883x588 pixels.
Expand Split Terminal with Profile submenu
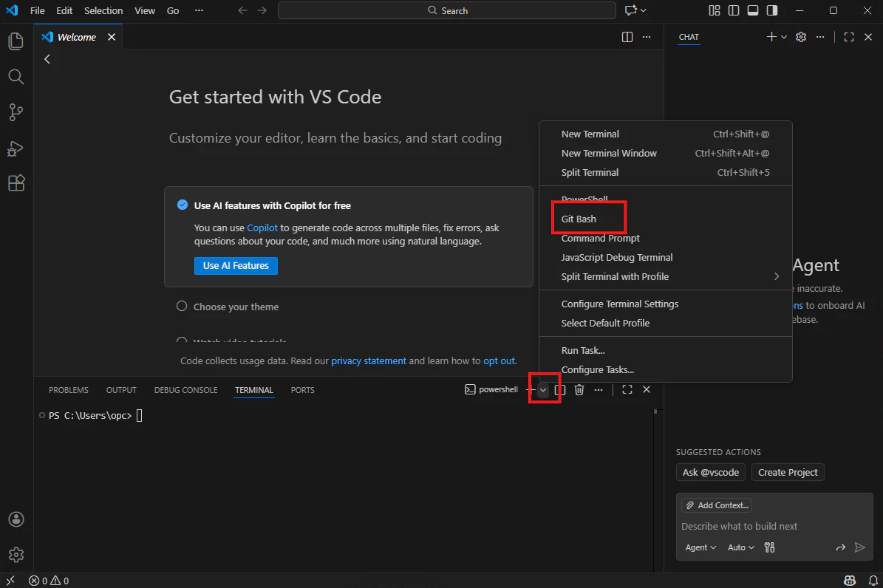click(666, 276)
